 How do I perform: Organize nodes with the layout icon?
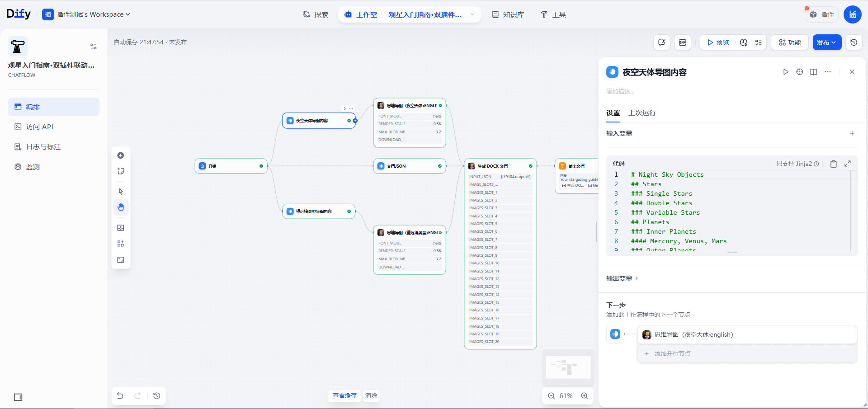point(121,244)
